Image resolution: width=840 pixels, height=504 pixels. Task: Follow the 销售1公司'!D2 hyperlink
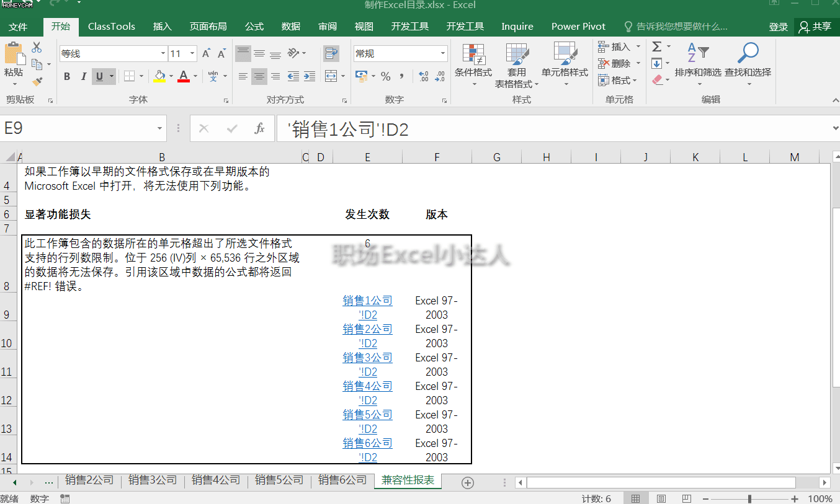pos(368,307)
